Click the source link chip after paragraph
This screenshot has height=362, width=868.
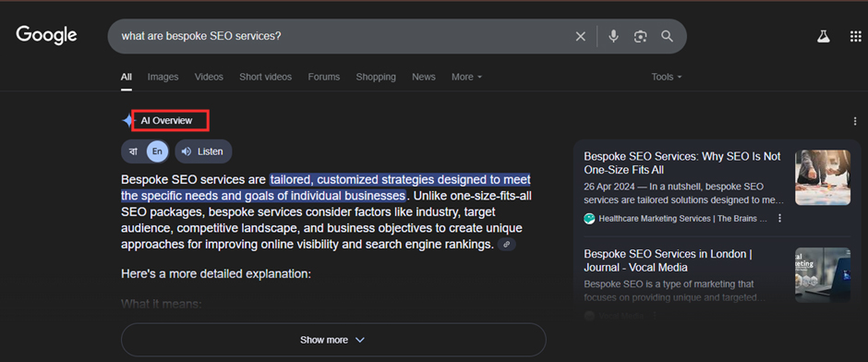[507, 244]
